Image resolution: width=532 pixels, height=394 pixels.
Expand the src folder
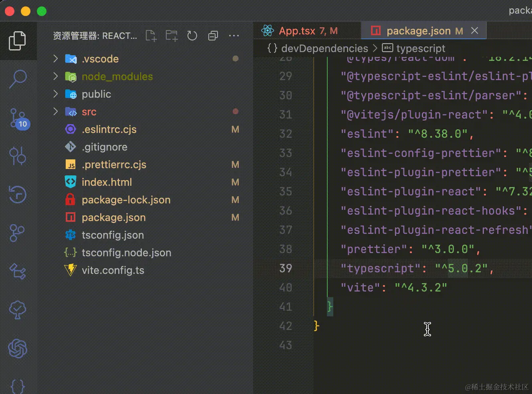(89, 112)
